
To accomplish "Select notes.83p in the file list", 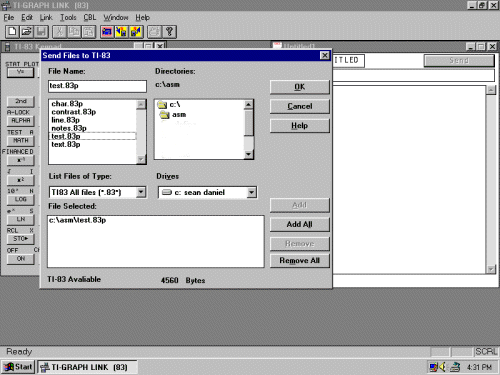I will [69, 128].
